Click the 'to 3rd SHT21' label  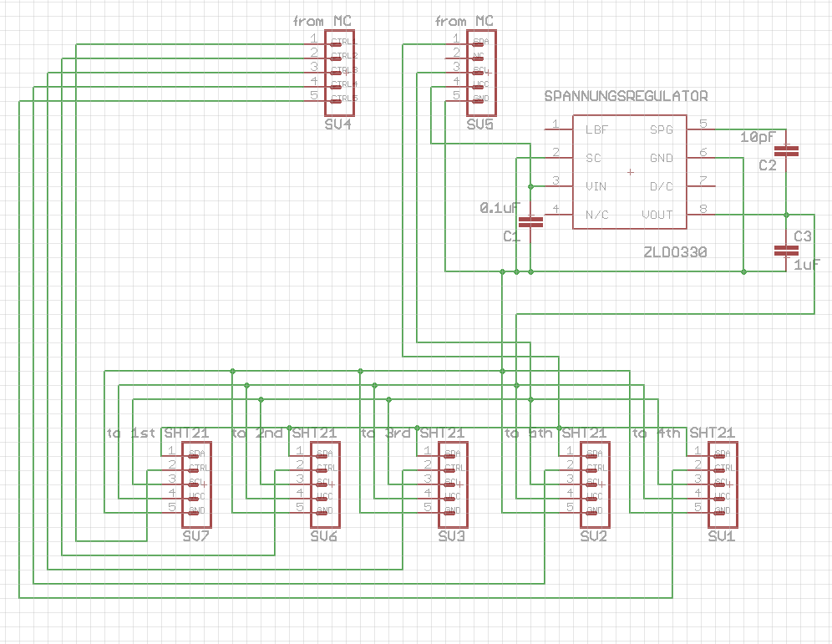coord(413,434)
